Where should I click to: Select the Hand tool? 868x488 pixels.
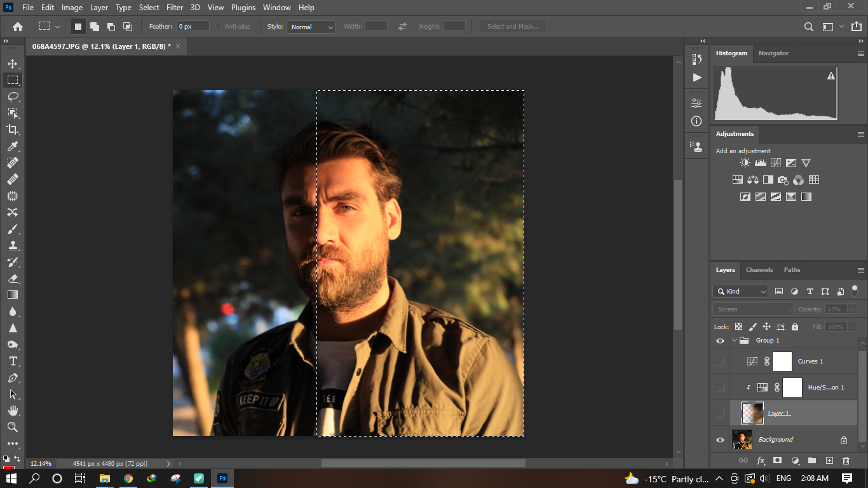click(13, 410)
